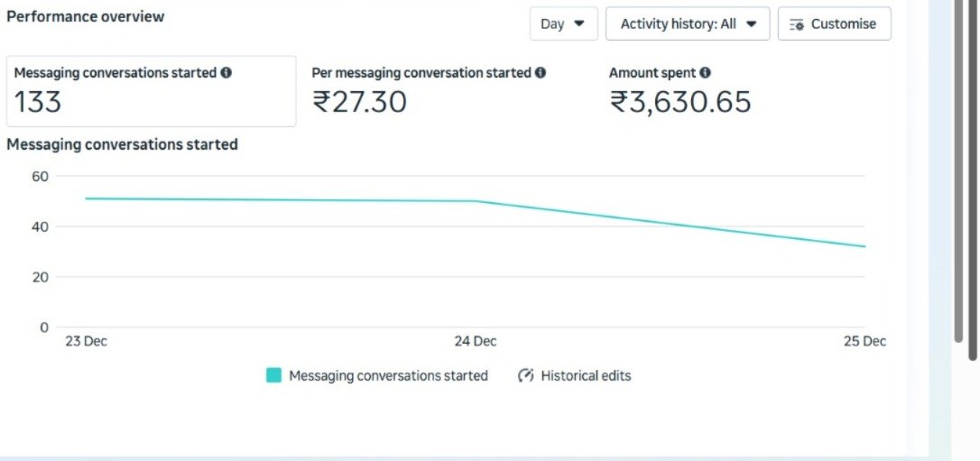The height and width of the screenshot is (461, 980).
Task: Click info icon beside Messaging conversations started
Action: click(226, 73)
